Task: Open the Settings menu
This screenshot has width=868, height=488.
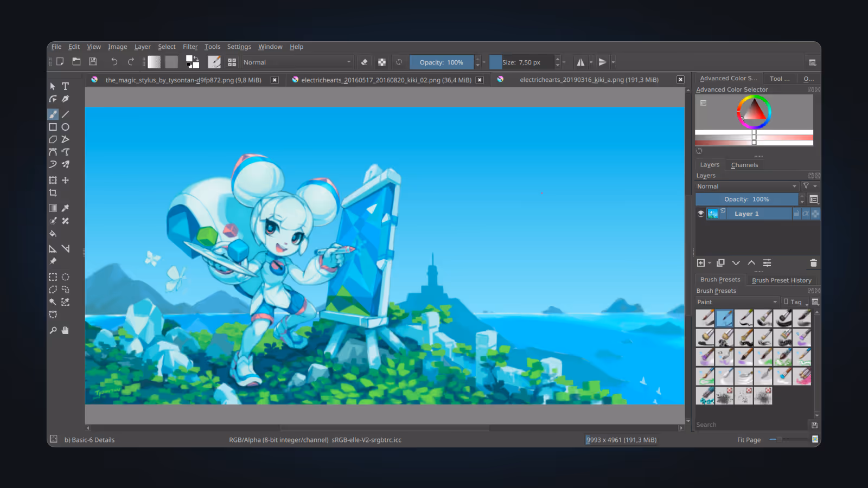Action: (239, 47)
